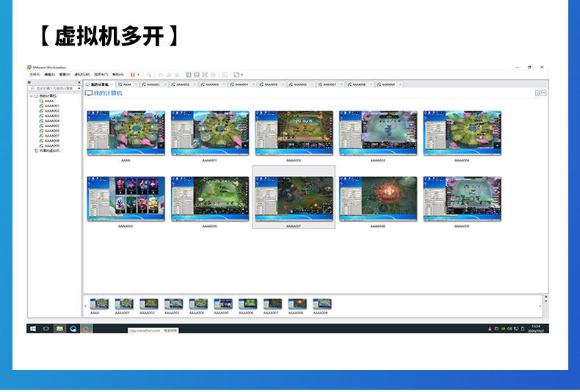Open the 查看(V) menu

point(65,75)
